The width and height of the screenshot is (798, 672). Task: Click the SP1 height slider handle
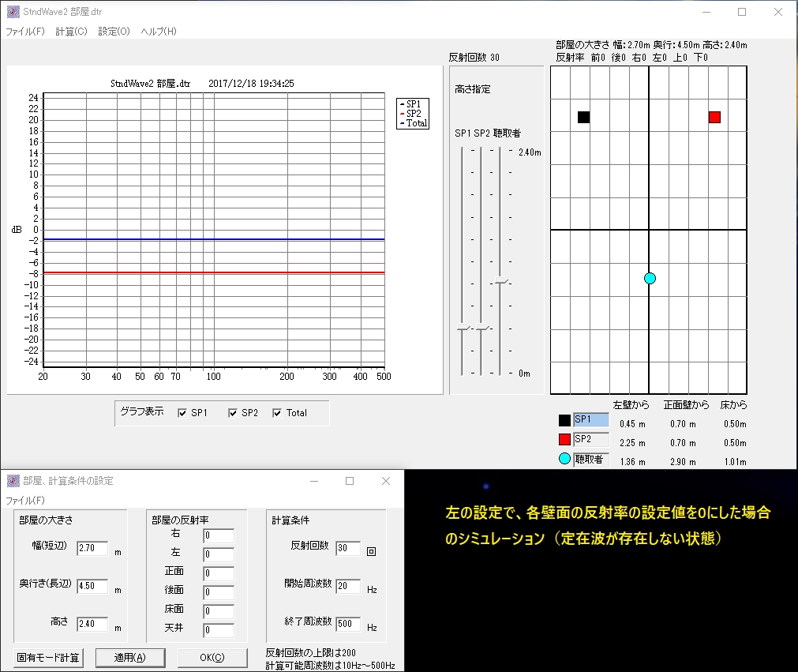point(463,327)
